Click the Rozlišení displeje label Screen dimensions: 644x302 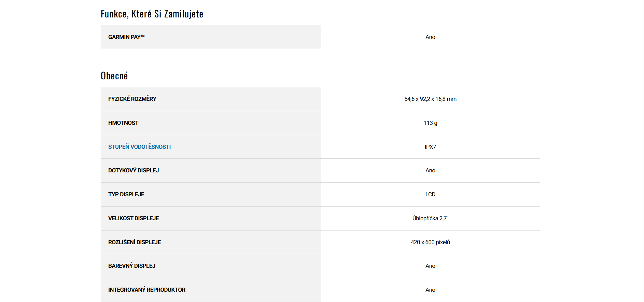tap(135, 242)
